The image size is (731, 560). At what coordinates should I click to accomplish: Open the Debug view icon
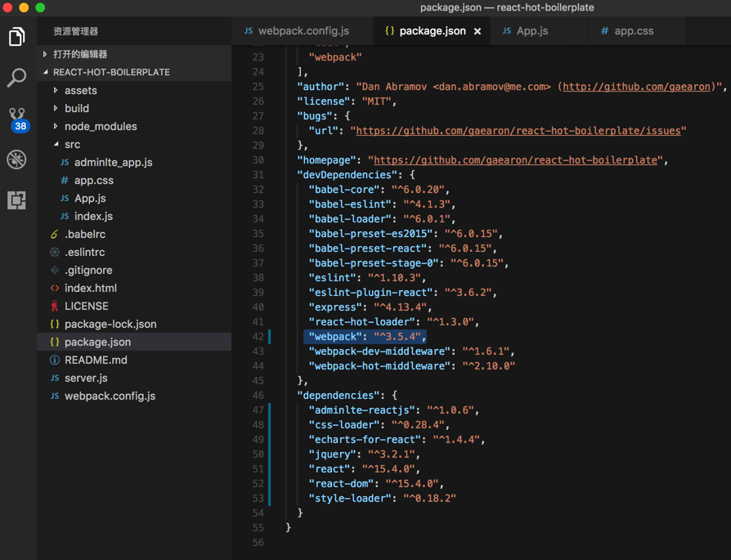pos(17,159)
